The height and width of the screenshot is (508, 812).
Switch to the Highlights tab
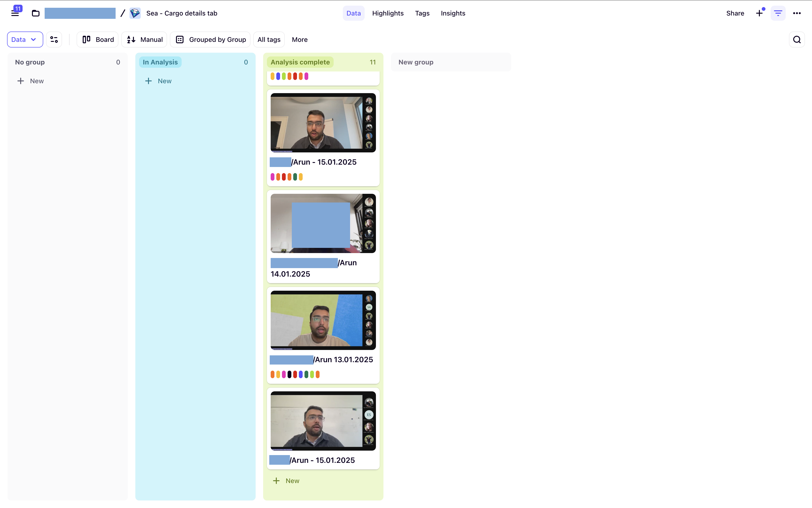pyautogui.click(x=388, y=13)
